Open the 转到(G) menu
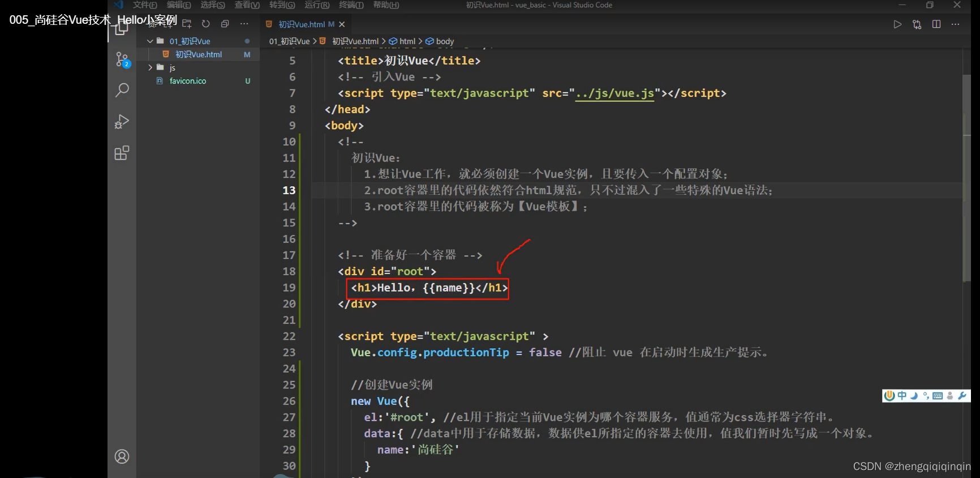Image resolution: width=980 pixels, height=478 pixels. [282, 5]
